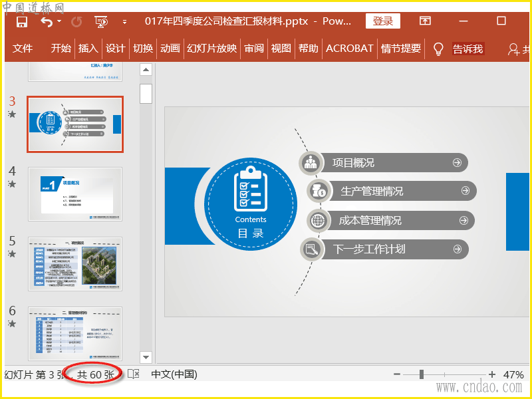
Task: Click the document-pen icon beside 下一步工作计划
Action: coord(311,249)
